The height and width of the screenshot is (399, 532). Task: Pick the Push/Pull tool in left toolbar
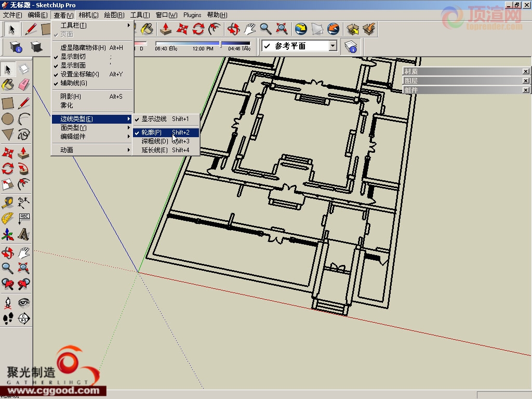pos(23,153)
